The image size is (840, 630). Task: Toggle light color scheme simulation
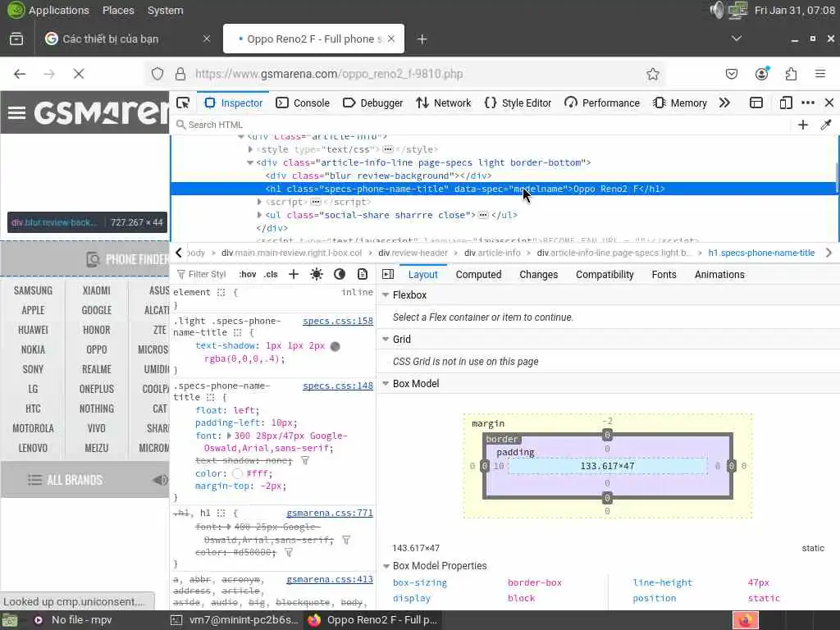click(317, 274)
